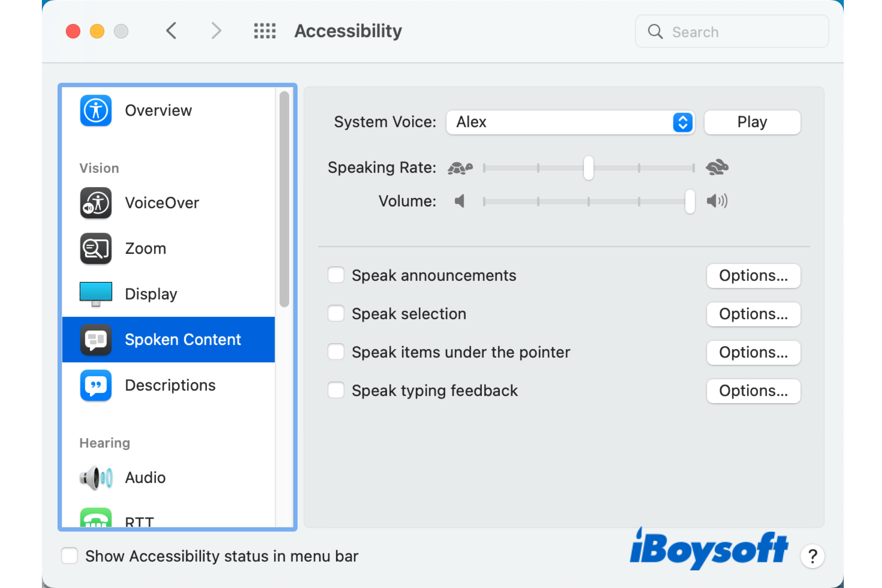Select the VoiceOver sidebar icon

tap(96, 203)
